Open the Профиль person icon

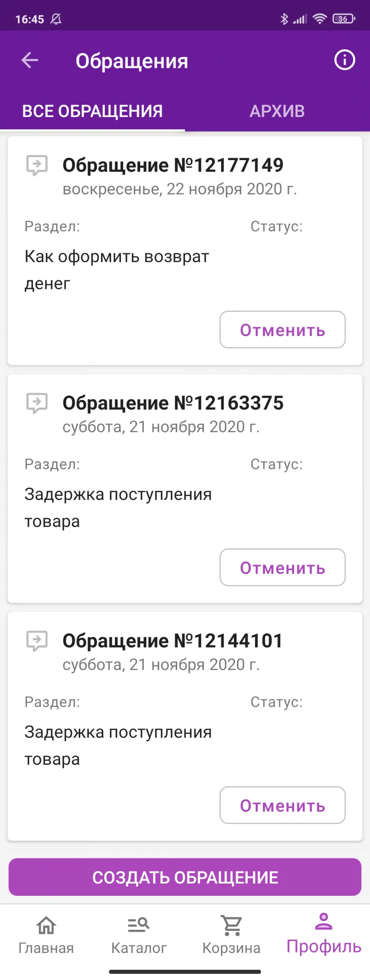(x=324, y=921)
